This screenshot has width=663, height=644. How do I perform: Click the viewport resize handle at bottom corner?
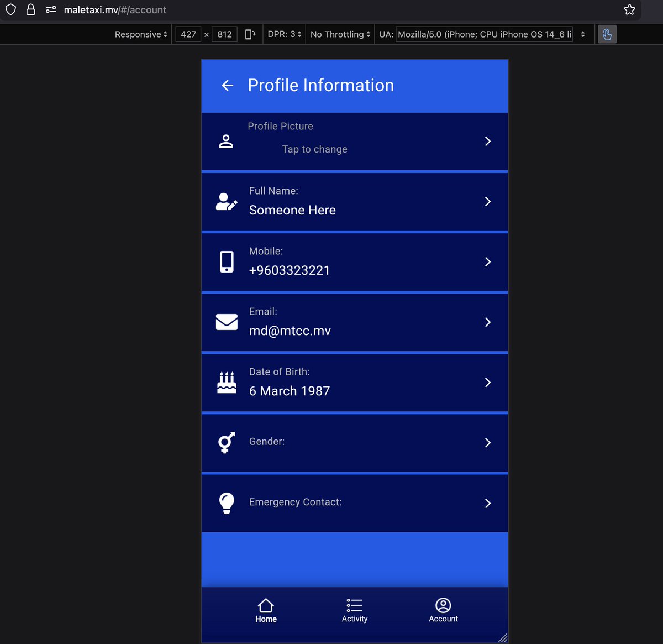click(x=502, y=637)
